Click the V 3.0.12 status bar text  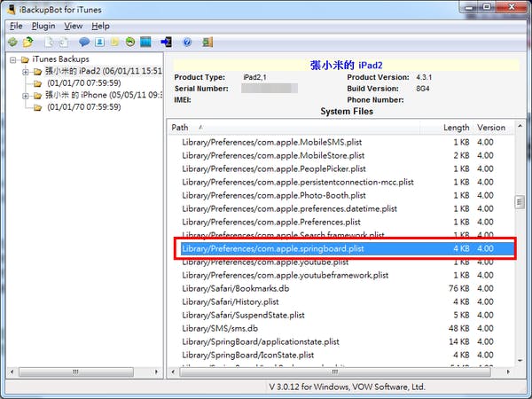click(347, 387)
